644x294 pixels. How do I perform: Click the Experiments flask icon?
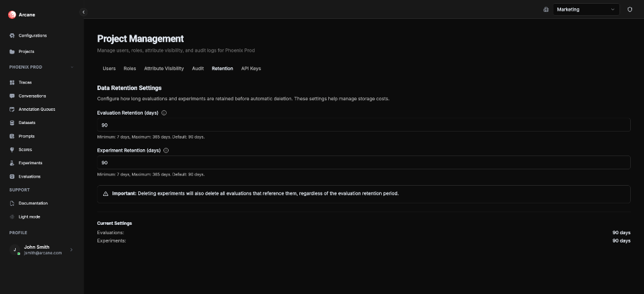[12, 163]
